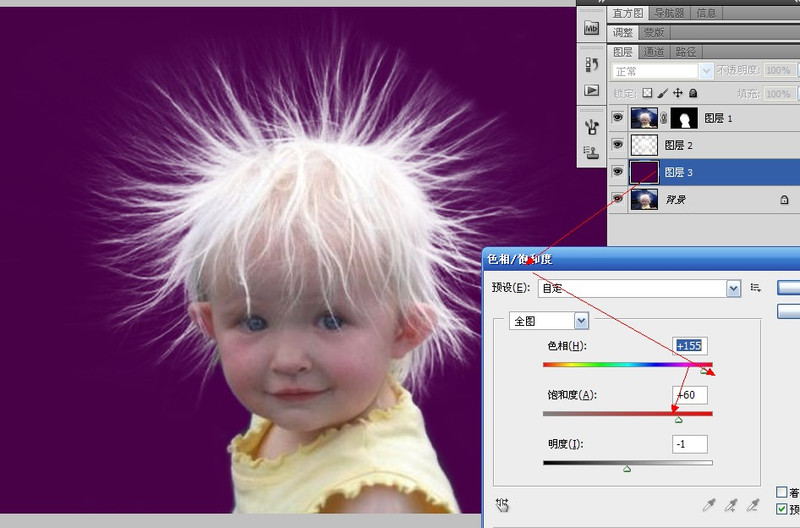The image size is (800, 528).
Task: Switch to the 直方图 tab
Action: coord(628,13)
